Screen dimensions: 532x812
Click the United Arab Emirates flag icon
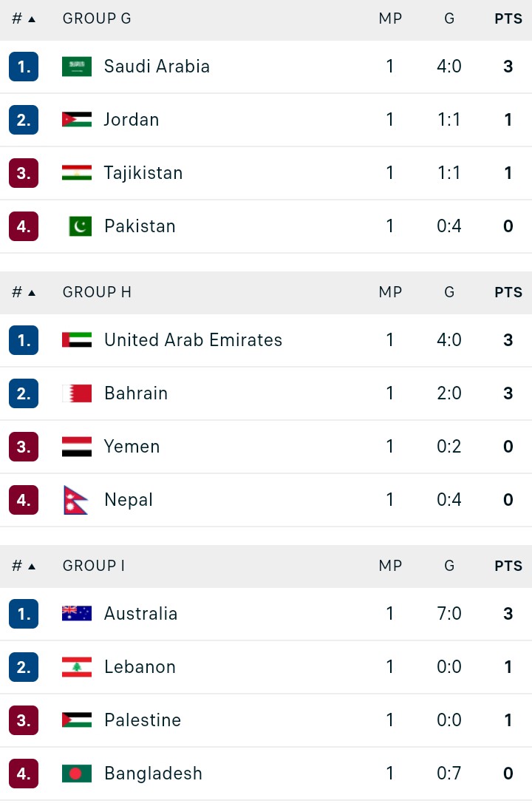click(77, 340)
